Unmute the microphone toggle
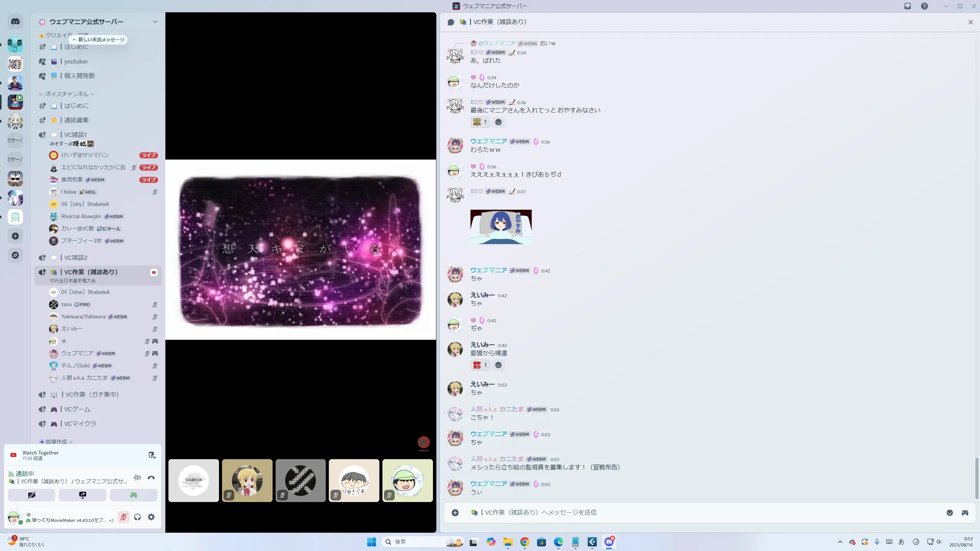The image size is (980, 551). click(x=123, y=517)
